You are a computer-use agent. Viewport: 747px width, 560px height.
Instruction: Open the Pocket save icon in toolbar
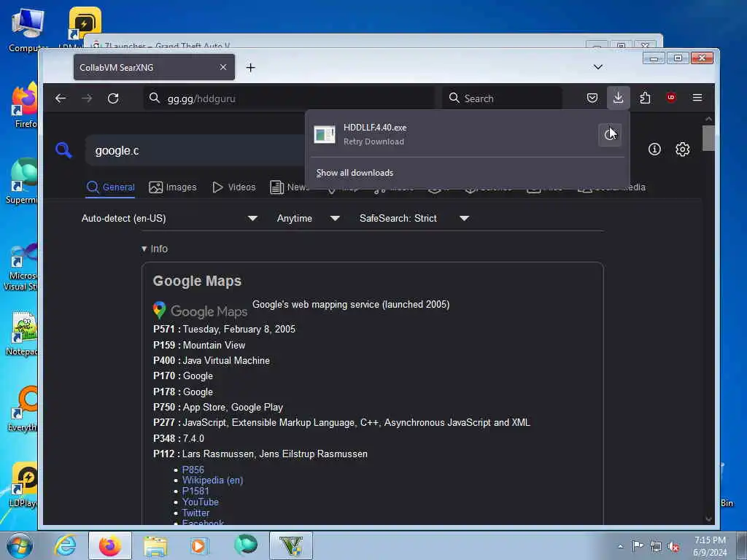pyautogui.click(x=592, y=98)
